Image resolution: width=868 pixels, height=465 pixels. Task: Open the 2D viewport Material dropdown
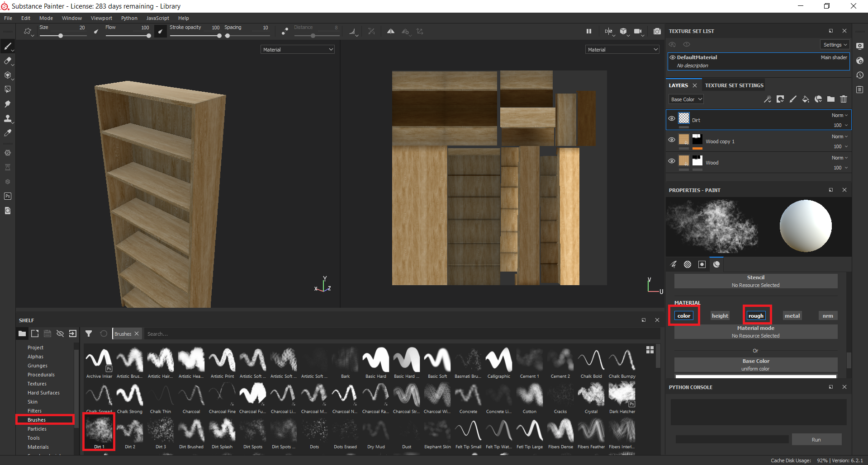pos(622,49)
